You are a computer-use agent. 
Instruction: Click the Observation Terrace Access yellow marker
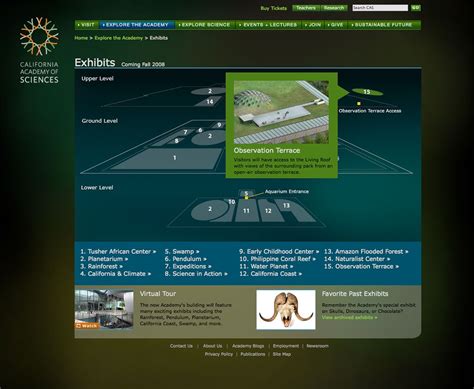359,104
